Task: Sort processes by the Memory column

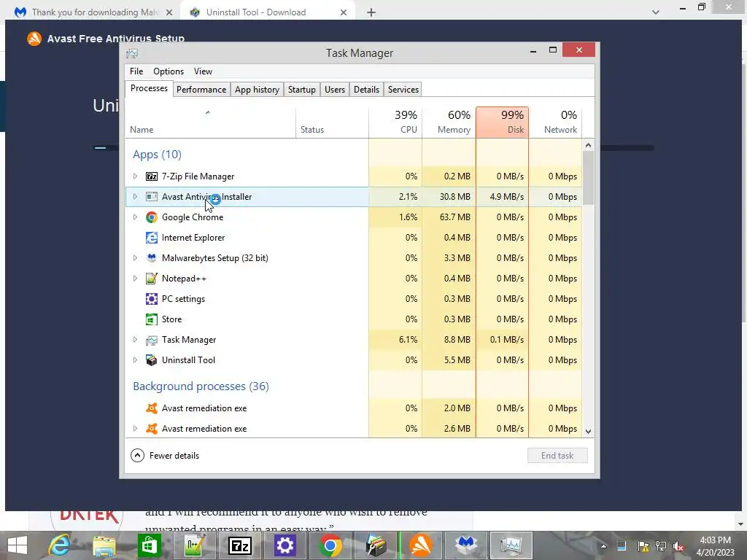Action: pyautogui.click(x=449, y=122)
